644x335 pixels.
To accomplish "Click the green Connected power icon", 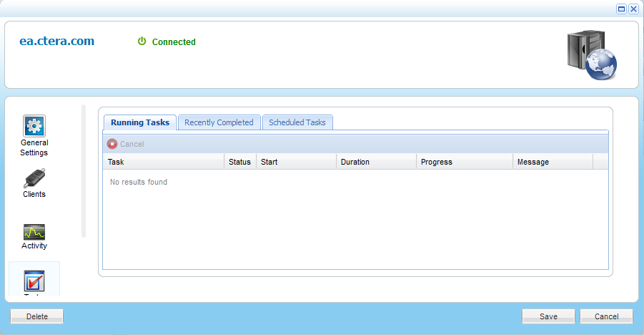I will pos(142,41).
